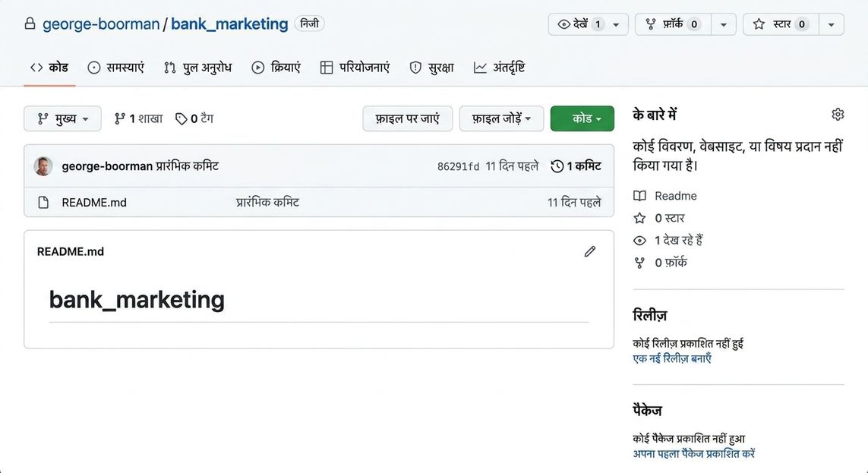This screenshot has width=868, height=473.
Task: Click अपना पहला पैकेज प्रकाशित करें link
Action: 693,453
